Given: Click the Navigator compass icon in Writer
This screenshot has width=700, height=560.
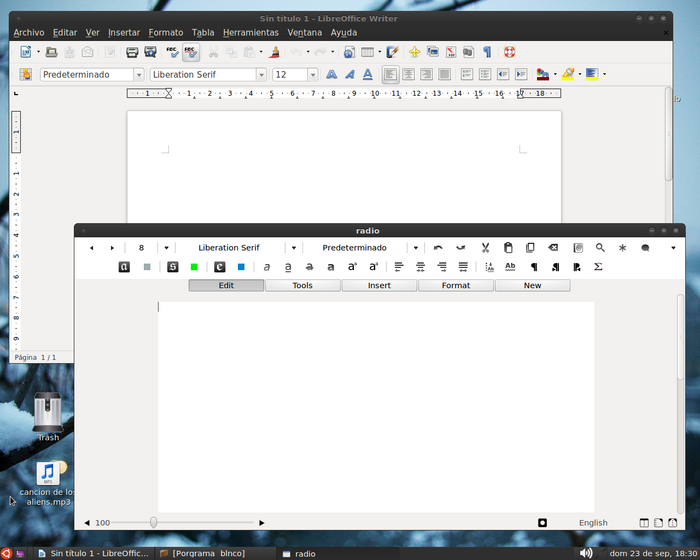Looking at the screenshot, I should pyautogui.click(x=415, y=52).
